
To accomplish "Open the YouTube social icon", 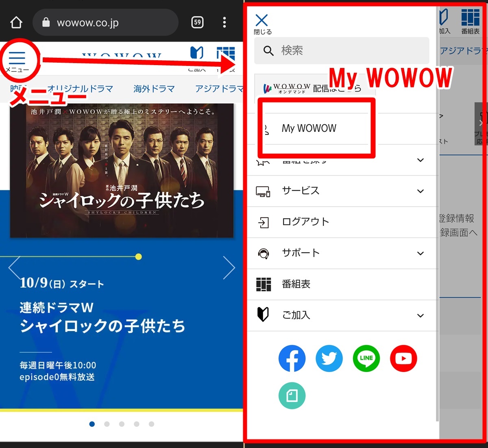I will [x=403, y=358].
